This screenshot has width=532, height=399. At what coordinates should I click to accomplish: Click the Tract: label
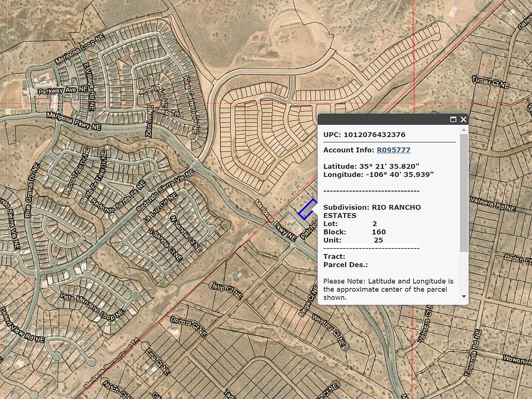(x=334, y=257)
